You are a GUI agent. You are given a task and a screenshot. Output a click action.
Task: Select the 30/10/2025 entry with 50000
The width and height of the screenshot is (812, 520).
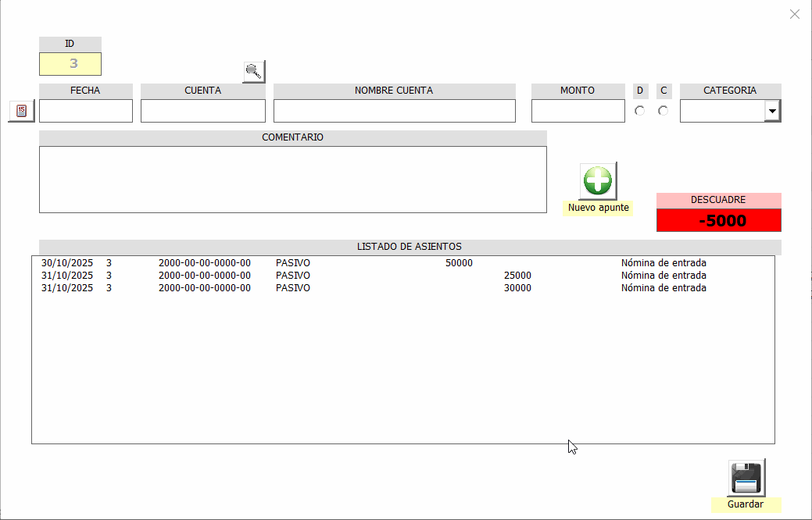313,263
